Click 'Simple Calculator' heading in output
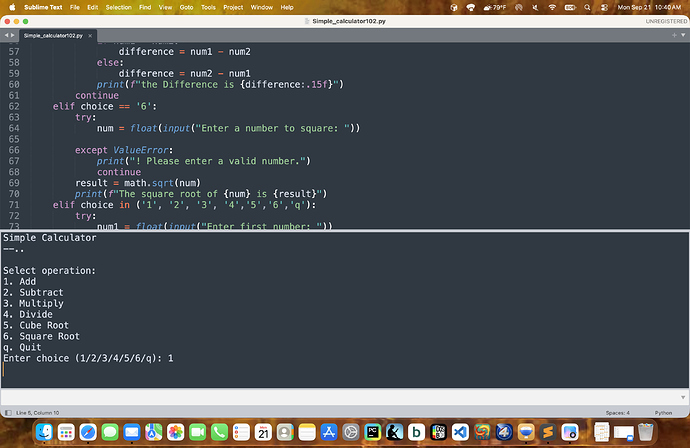Screen dimensions: 690x448 [50, 238]
